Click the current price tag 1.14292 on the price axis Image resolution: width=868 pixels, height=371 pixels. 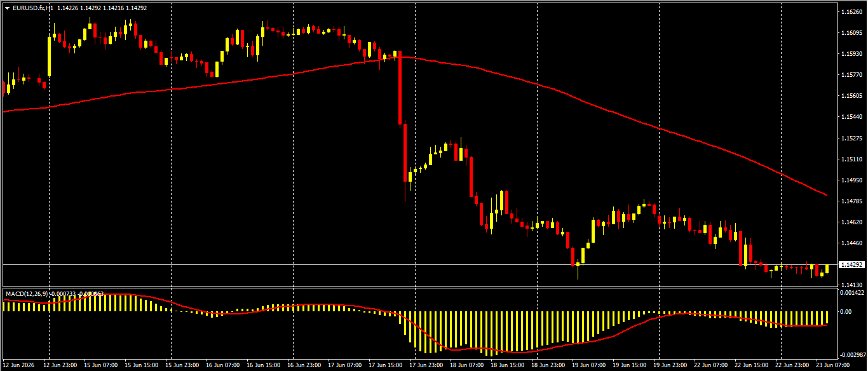(851, 264)
